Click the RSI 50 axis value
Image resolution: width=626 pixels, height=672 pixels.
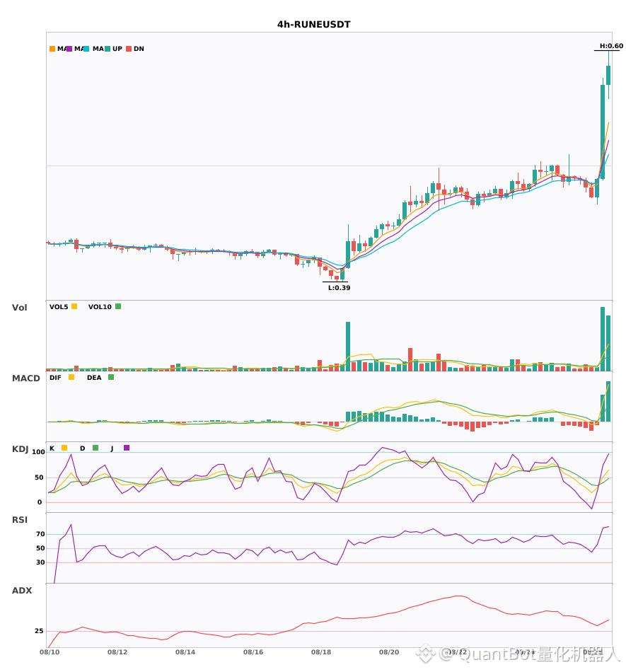click(41, 548)
